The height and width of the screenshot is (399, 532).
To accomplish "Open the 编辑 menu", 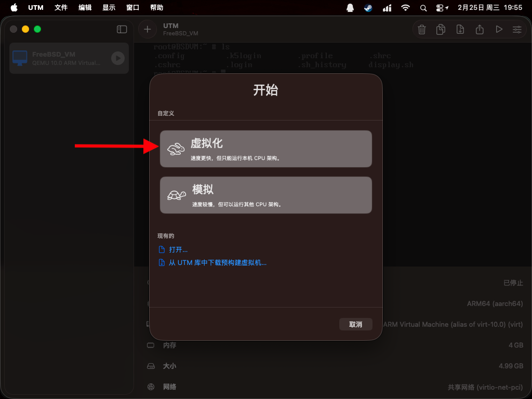I will pyautogui.click(x=85, y=7).
